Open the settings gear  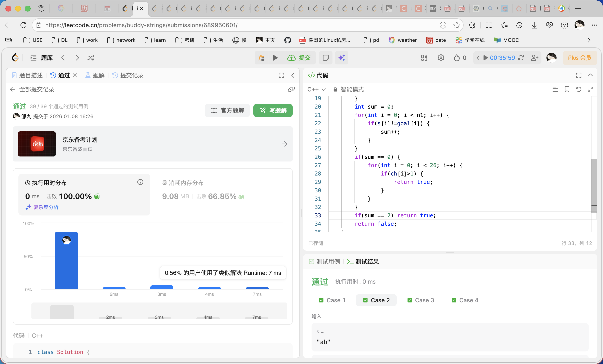(x=441, y=58)
